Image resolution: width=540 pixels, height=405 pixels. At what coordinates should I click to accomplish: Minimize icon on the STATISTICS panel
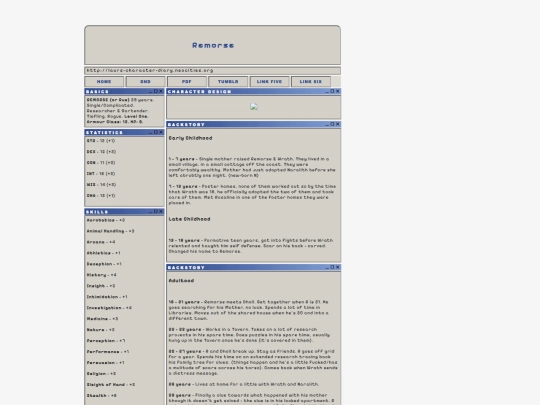[150, 132]
